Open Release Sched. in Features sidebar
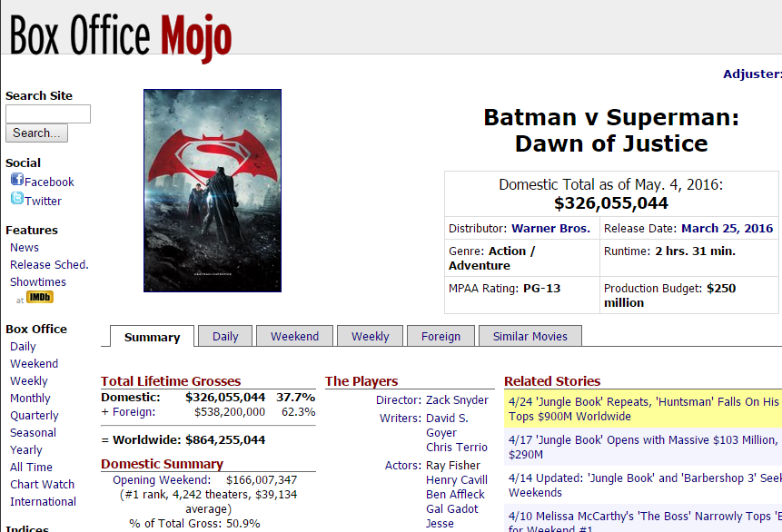This screenshot has width=782, height=532. pyautogui.click(x=49, y=265)
